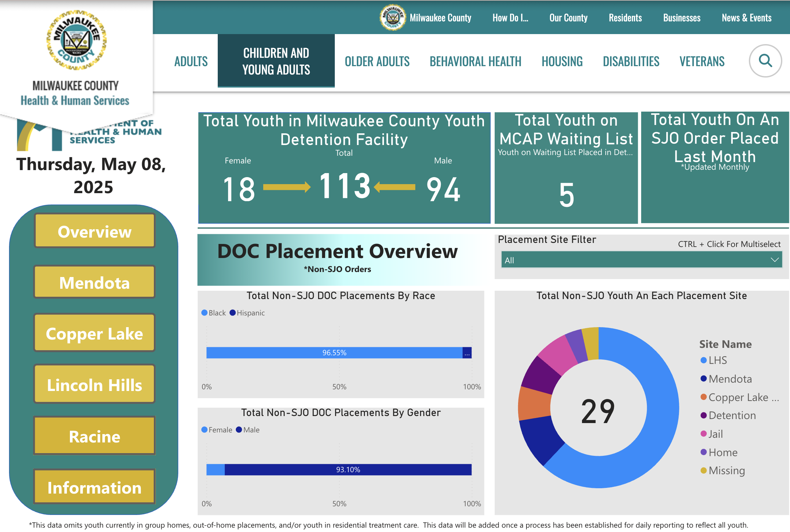
Task: Click the Racine button
Action: [x=94, y=436]
